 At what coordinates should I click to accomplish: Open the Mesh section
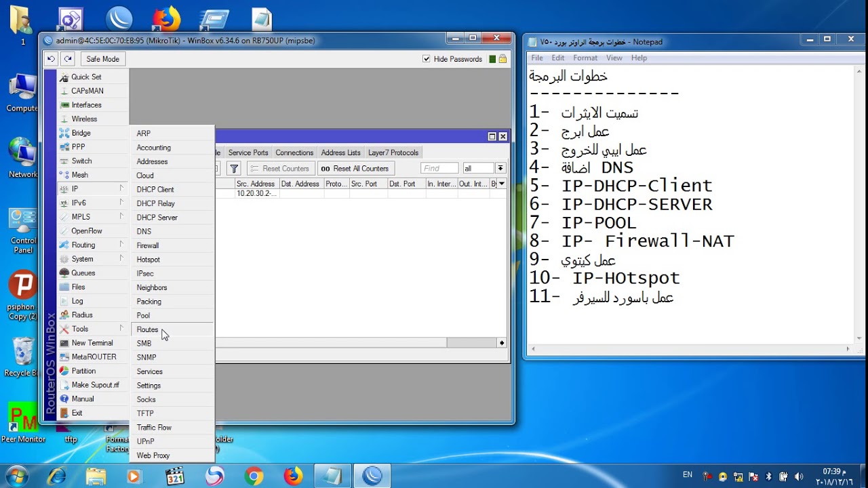(x=80, y=175)
